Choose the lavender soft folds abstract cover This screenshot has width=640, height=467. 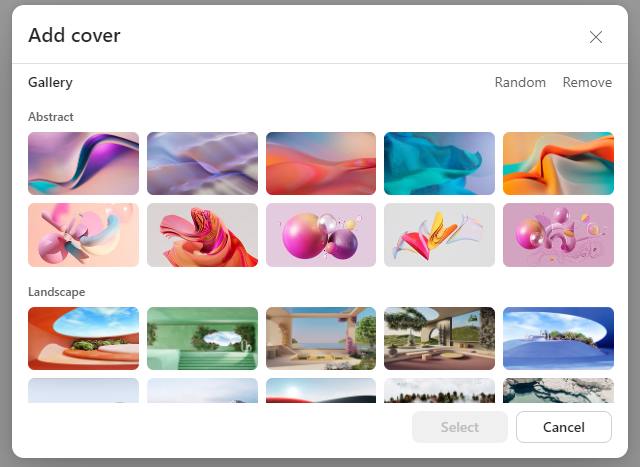pos(202,163)
